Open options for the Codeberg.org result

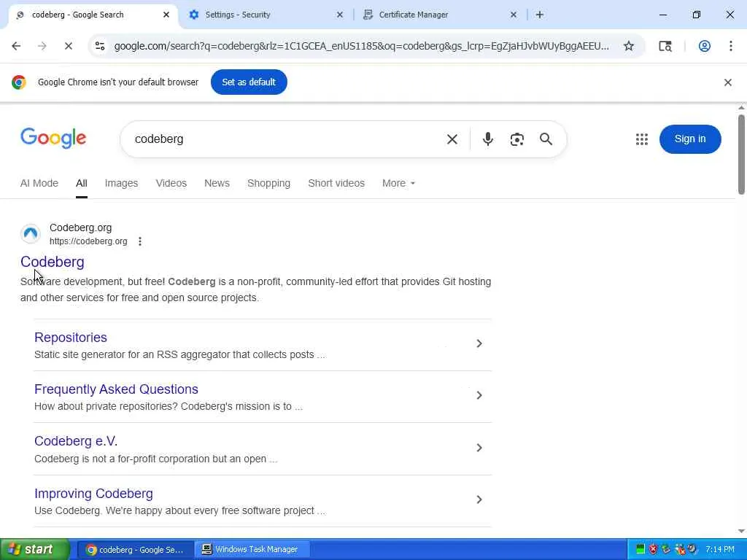click(x=139, y=241)
